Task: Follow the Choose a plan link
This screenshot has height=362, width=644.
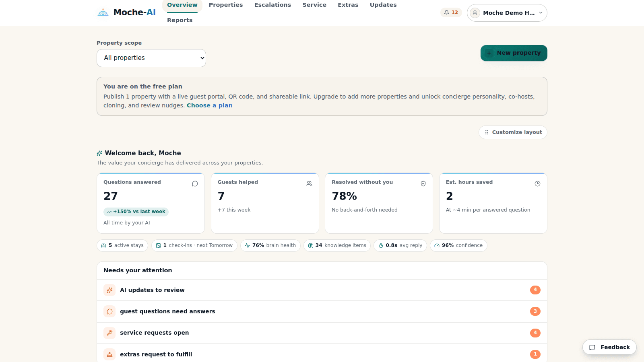Action: (210, 105)
